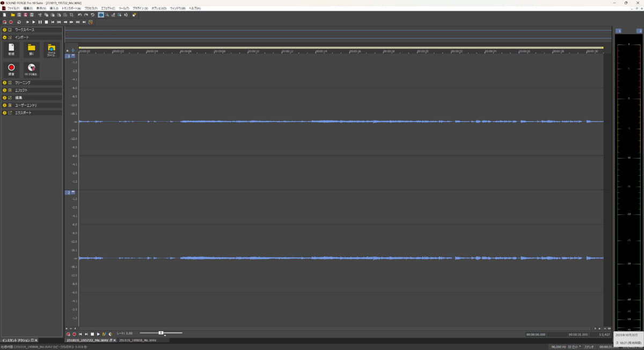
Task: Click Record in the data window transport bar
Action: [x=74, y=334]
